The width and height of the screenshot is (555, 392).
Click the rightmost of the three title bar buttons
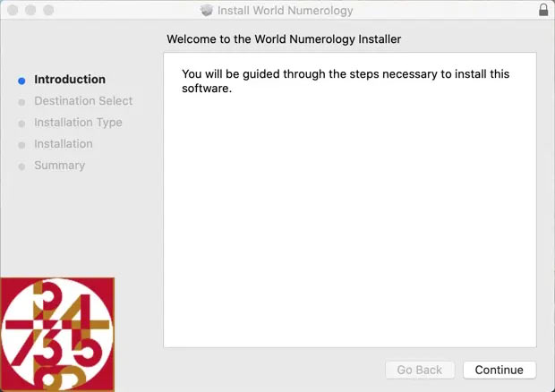point(48,10)
